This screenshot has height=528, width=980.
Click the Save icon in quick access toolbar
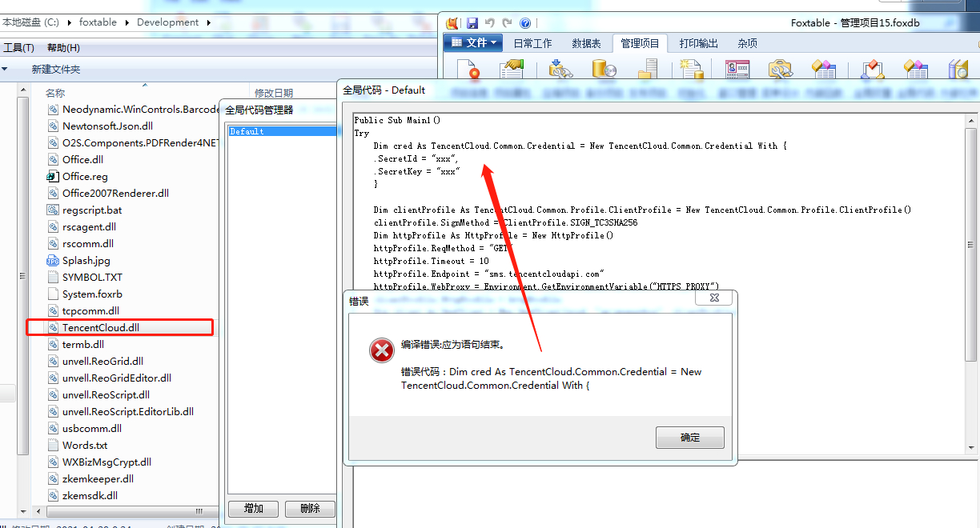click(x=472, y=23)
